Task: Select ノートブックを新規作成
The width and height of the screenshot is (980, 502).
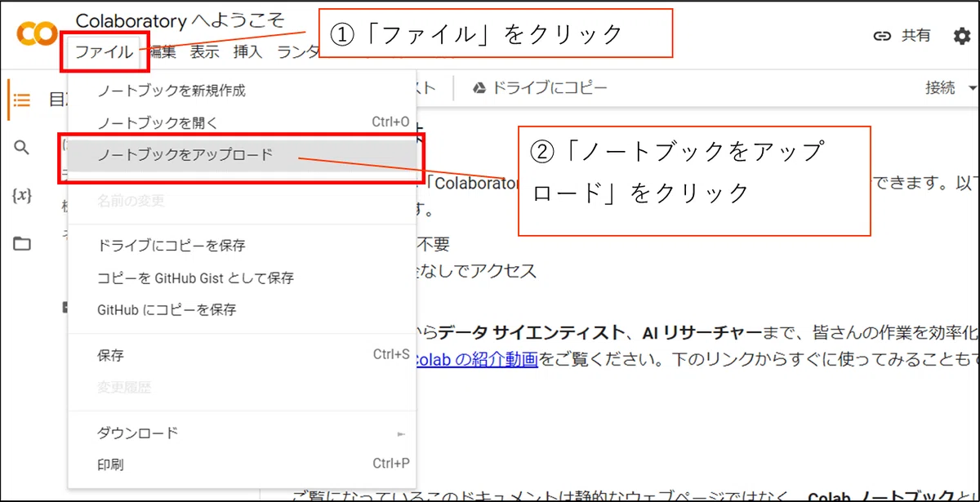Action: tap(243, 91)
